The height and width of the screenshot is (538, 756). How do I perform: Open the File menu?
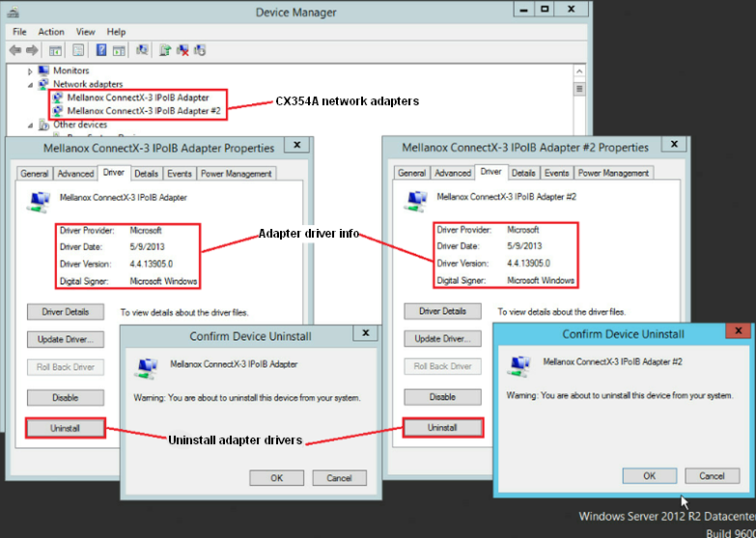(x=19, y=32)
